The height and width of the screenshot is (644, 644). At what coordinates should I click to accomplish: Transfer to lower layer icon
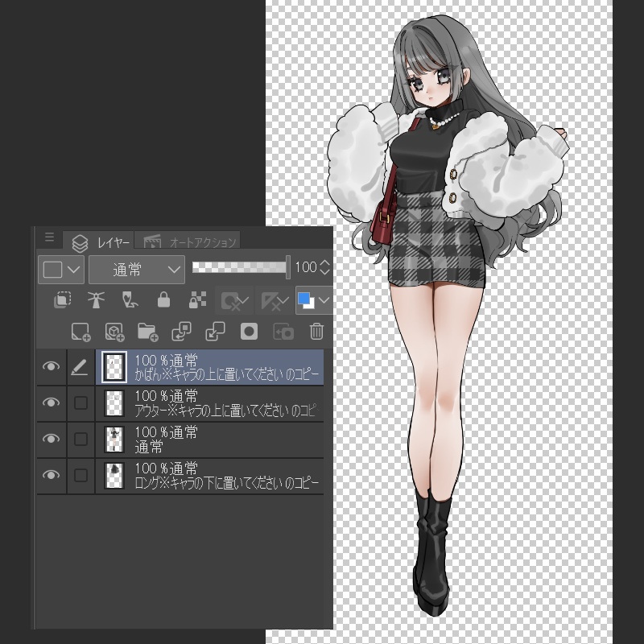point(182,332)
